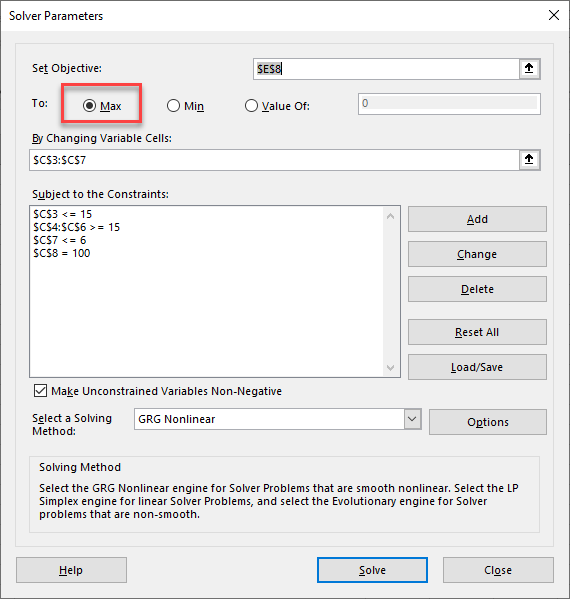Select constraint $C$4:$C$6 >= 15
Screen dimensions: 570x599
coord(76,227)
